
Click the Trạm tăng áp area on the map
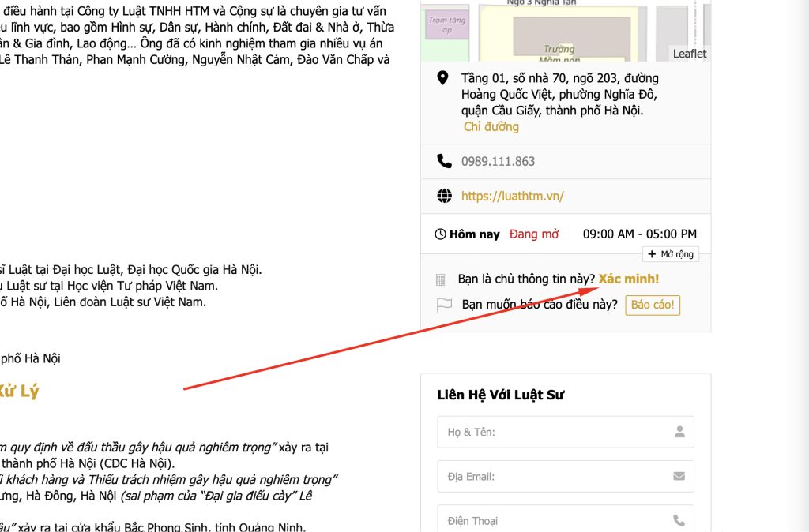[447, 25]
